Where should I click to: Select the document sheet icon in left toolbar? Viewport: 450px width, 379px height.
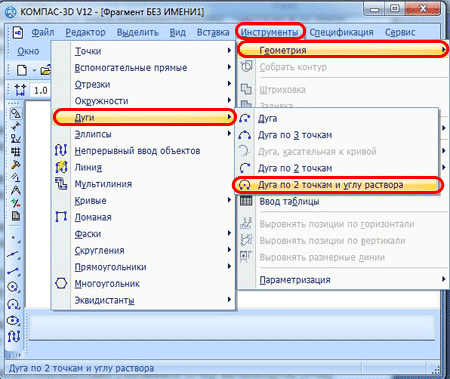(x=15, y=216)
